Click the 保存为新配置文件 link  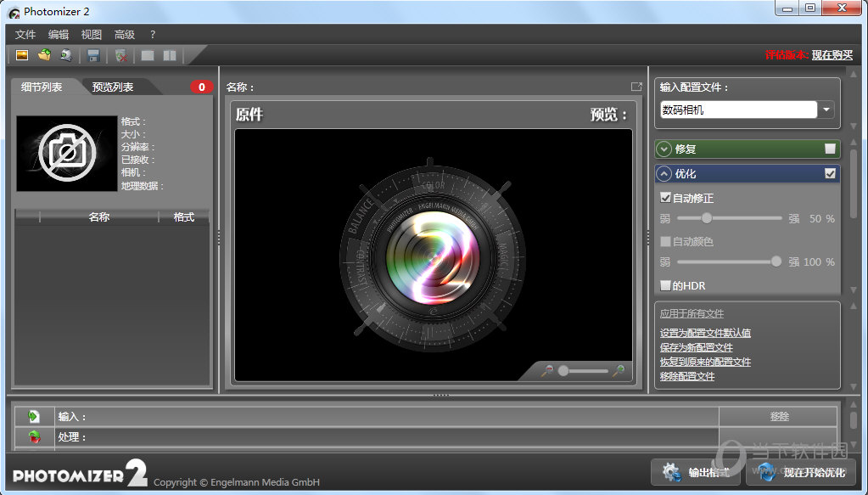click(x=696, y=347)
